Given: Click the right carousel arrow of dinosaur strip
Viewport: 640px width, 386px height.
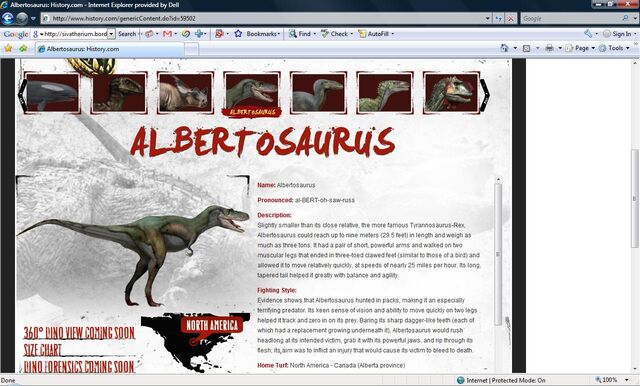Looking at the screenshot, I should point(485,95).
